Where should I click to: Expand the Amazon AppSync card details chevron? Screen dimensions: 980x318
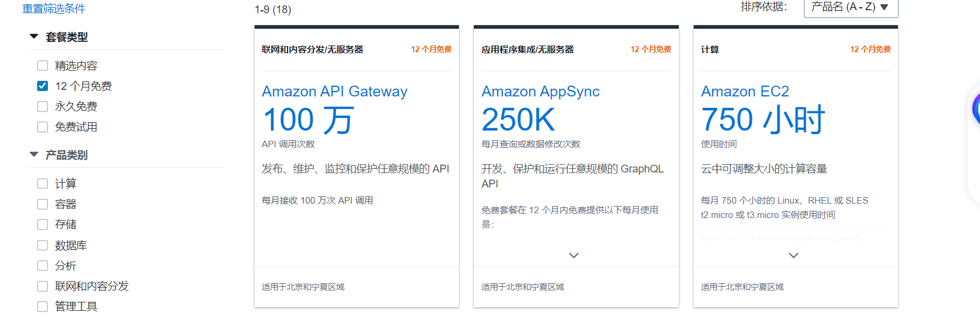point(574,256)
